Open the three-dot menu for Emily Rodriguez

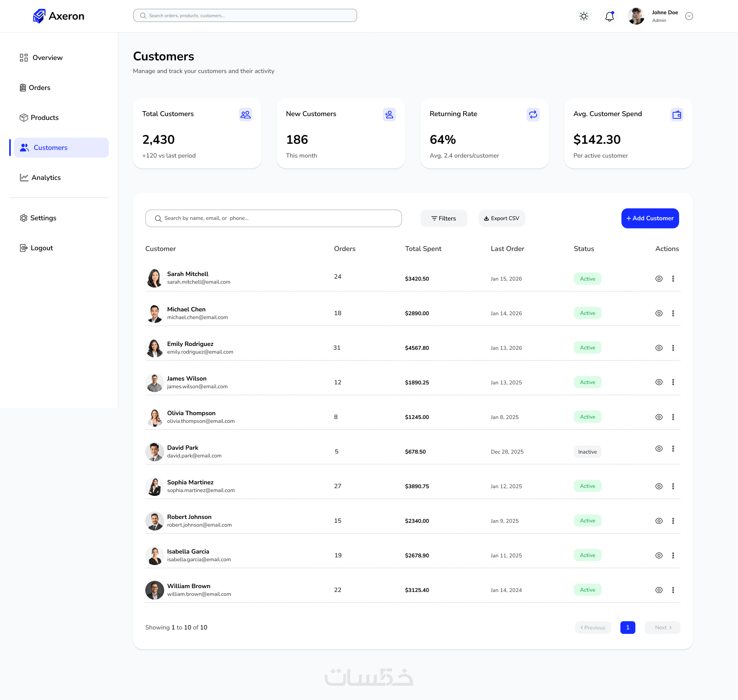[673, 348]
